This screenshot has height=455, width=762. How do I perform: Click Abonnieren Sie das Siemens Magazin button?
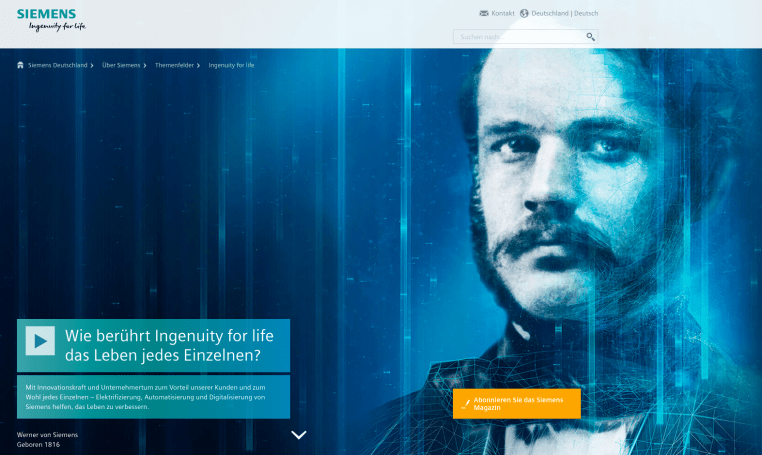click(x=516, y=404)
